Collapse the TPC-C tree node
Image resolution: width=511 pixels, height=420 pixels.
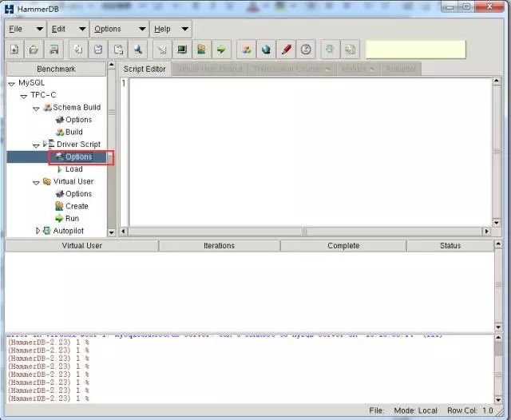[x=23, y=97]
